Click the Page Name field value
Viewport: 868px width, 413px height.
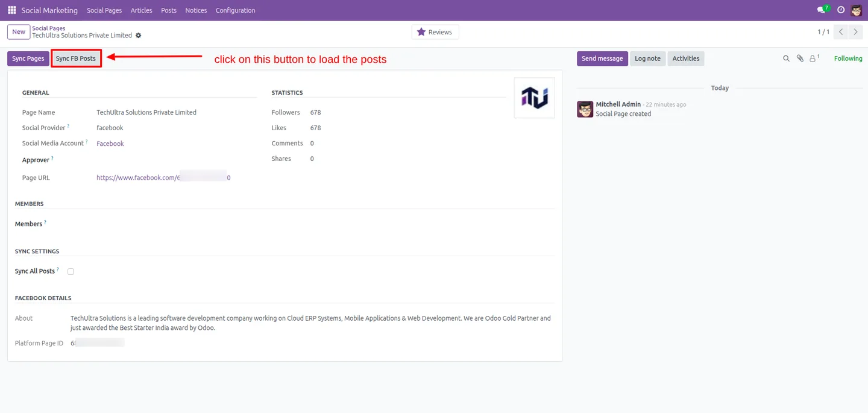[x=146, y=112]
